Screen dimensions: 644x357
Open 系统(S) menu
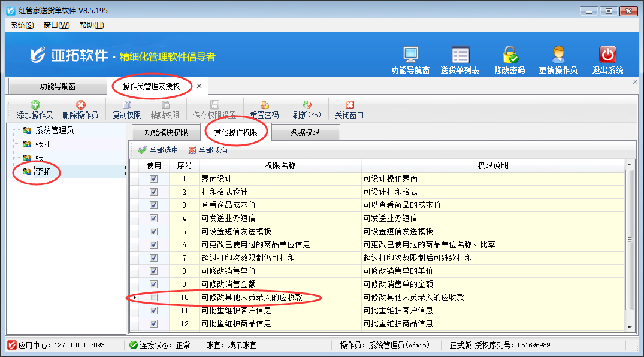click(22, 25)
